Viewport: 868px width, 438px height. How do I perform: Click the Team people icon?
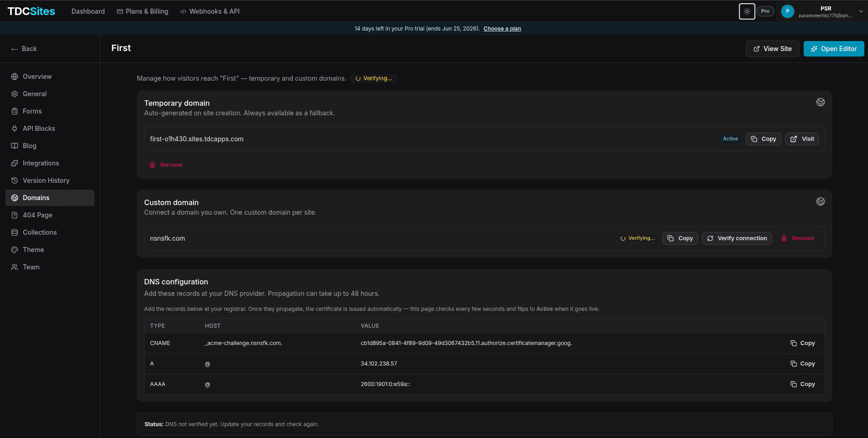[x=15, y=267]
